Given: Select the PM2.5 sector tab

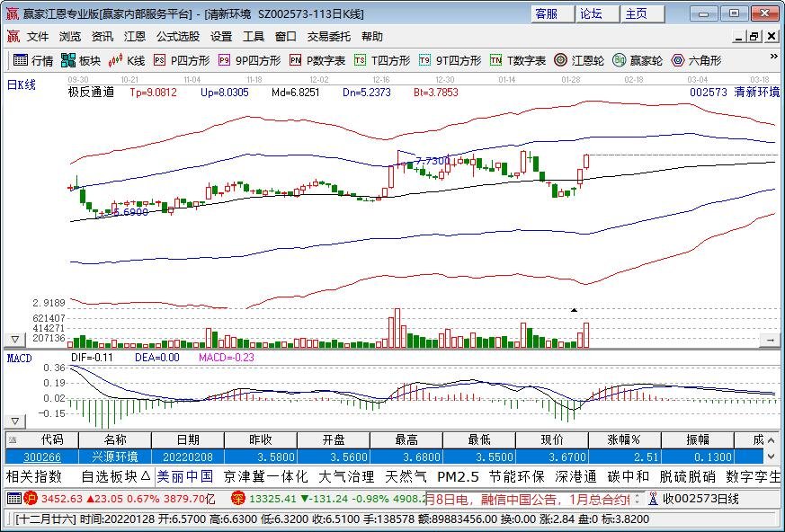Looking at the screenshot, I should 458,476.
